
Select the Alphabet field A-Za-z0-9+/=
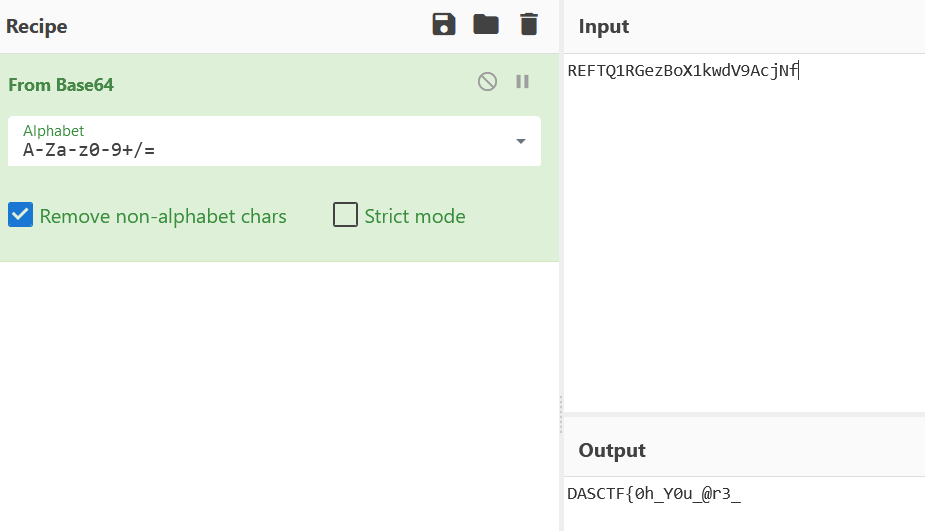[x=274, y=141]
